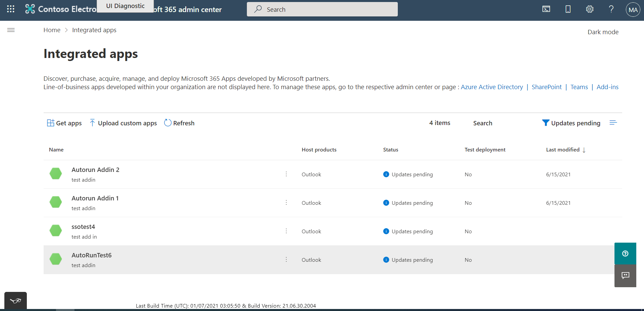Open the MA account avatar
The image size is (644, 311).
point(633,10)
